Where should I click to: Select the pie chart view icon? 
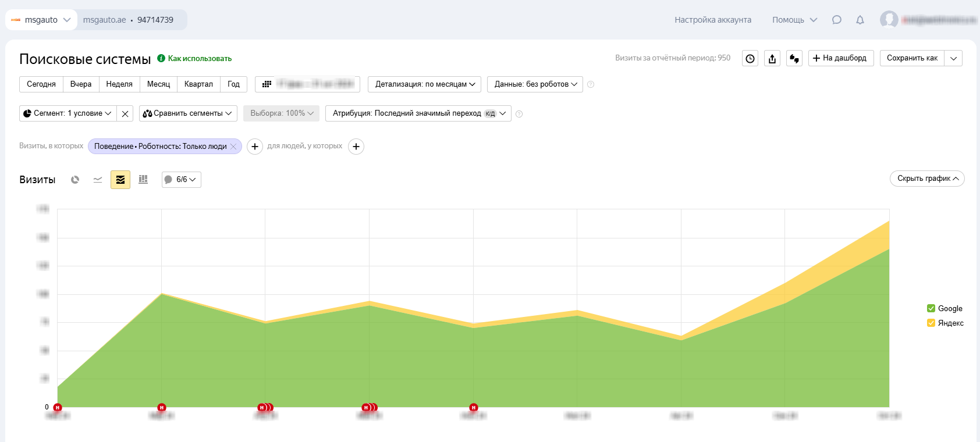click(x=75, y=180)
